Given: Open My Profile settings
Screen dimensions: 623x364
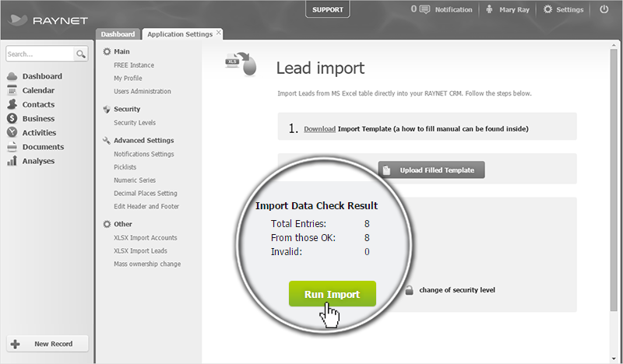Looking at the screenshot, I should (128, 79).
